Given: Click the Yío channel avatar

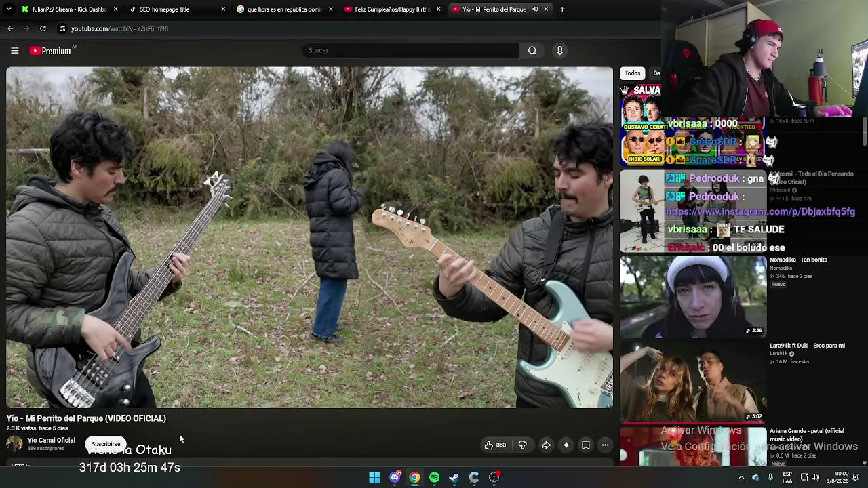Looking at the screenshot, I should (x=15, y=444).
